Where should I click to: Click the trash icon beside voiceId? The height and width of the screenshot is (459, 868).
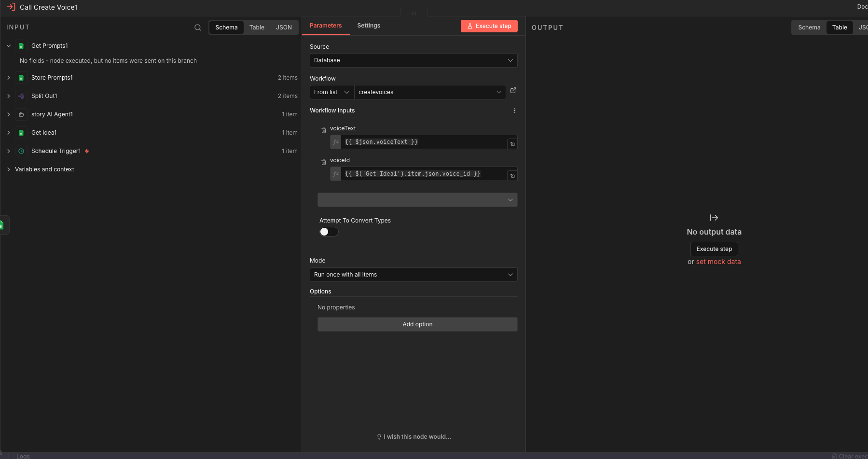[324, 162]
